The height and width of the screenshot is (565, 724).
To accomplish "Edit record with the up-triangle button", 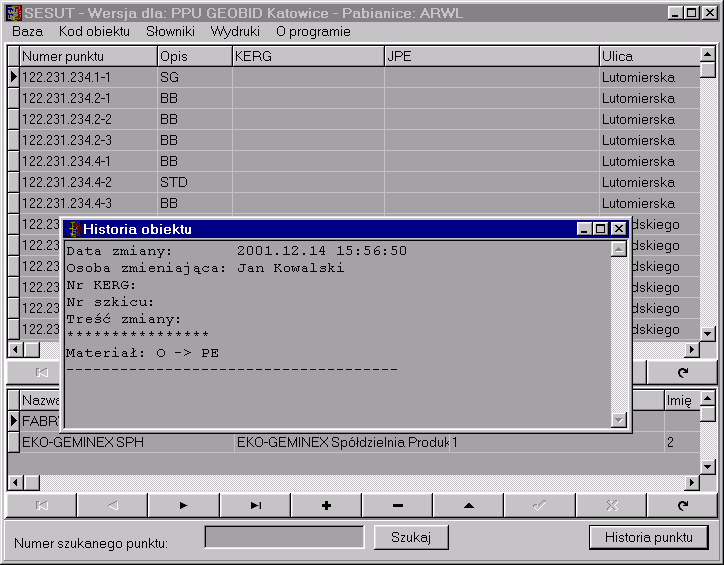I will (x=468, y=506).
